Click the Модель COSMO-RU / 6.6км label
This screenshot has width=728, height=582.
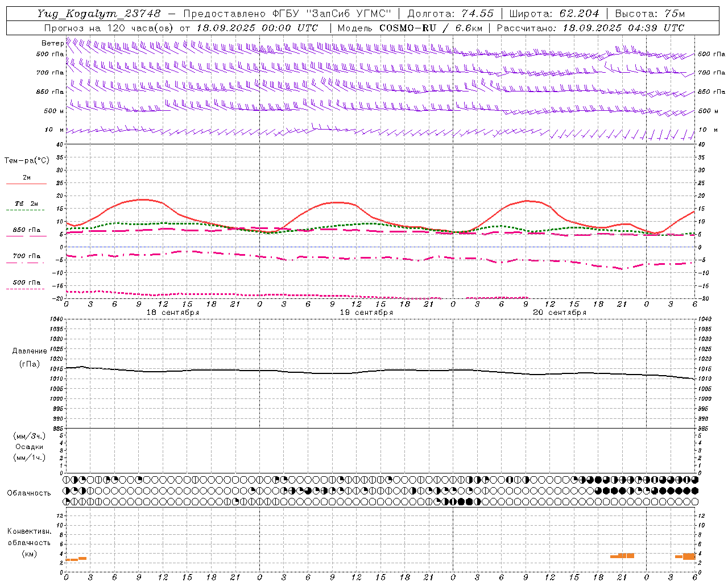click(x=410, y=28)
